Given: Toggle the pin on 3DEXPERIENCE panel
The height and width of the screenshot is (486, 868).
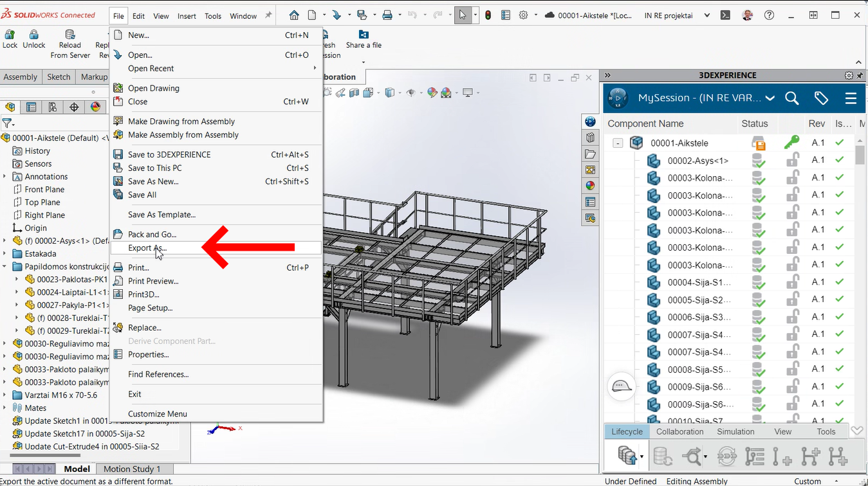Looking at the screenshot, I should [x=860, y=75].
